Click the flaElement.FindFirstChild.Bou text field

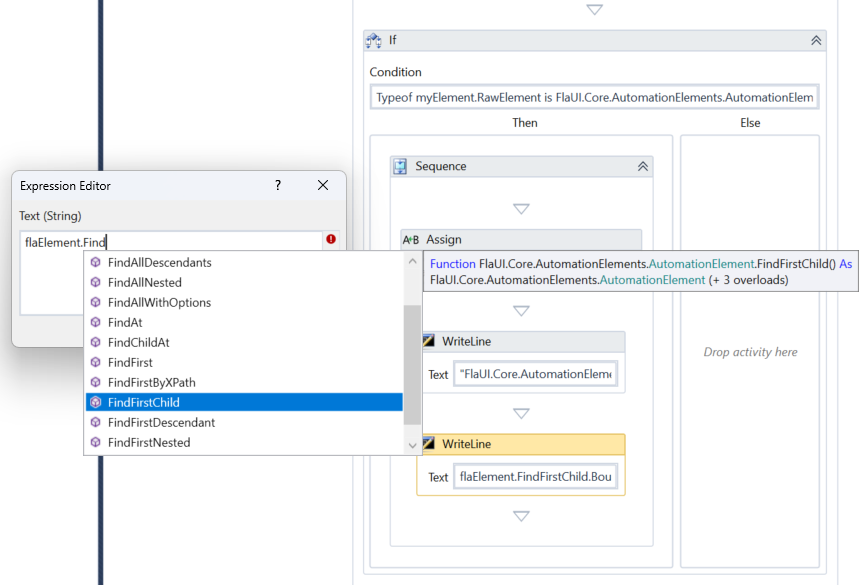[x=535, y=476]
